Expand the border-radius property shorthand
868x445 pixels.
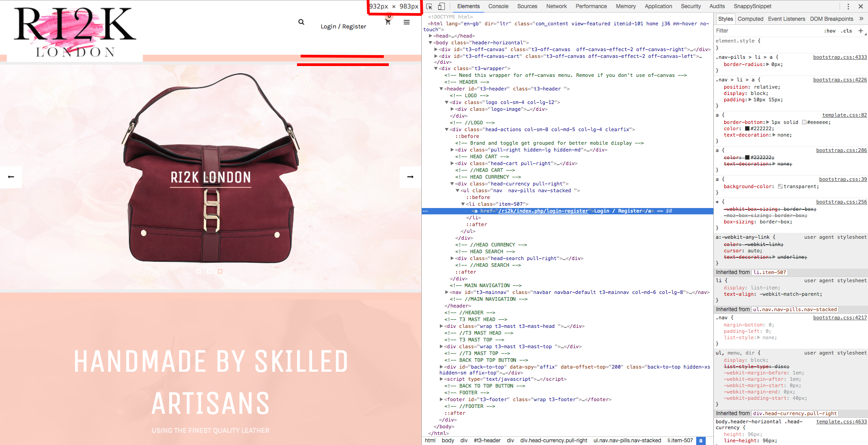click(x=768, y=65)
